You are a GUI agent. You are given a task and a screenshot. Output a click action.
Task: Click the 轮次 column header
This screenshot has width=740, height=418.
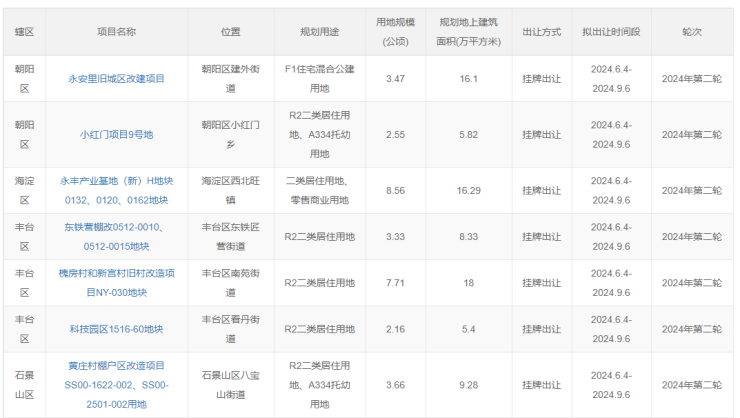click(x=691, y=32)
